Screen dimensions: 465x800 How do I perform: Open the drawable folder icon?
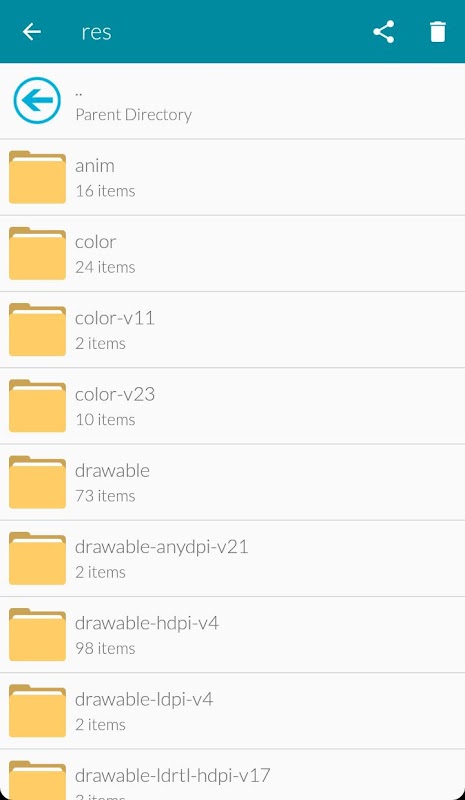(x=37, y=482)
